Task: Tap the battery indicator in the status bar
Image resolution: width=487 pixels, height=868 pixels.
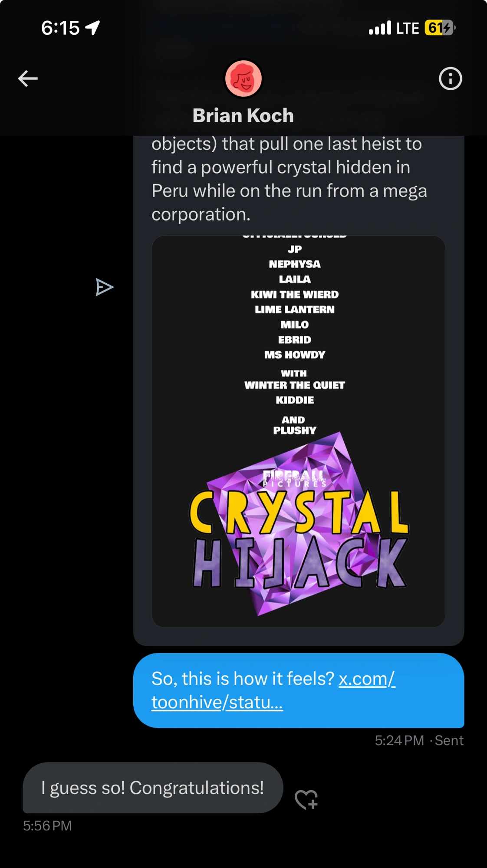Action: (440, 28)
